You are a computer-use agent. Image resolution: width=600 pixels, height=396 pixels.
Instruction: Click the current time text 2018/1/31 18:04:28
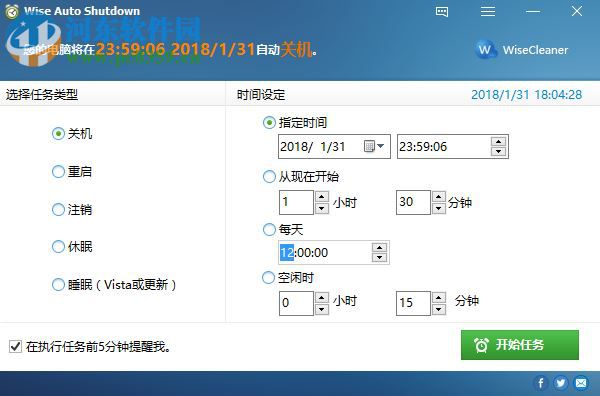pos(527,95)
